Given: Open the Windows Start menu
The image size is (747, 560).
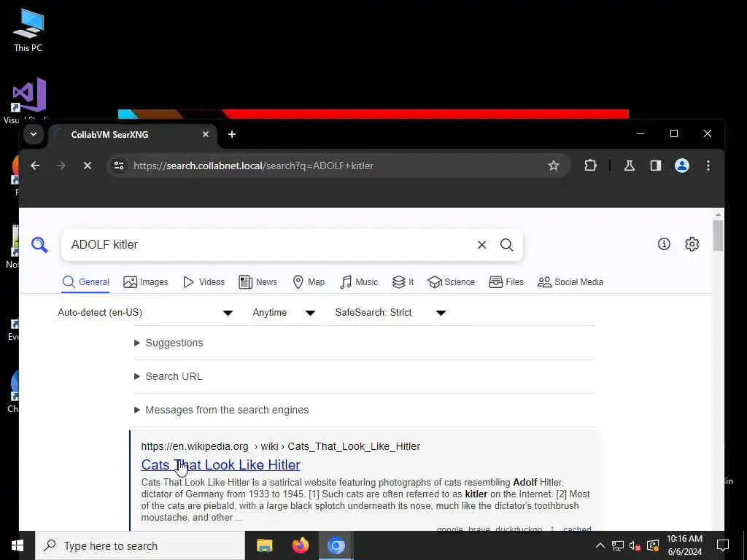Looking at the screenshot, I should (x=18, y=545).
